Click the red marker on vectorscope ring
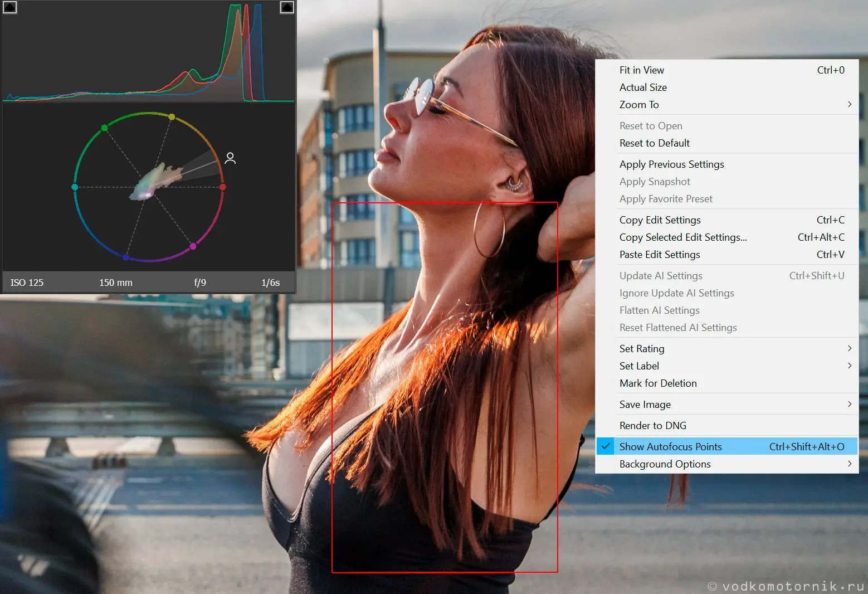 point(223,187)
